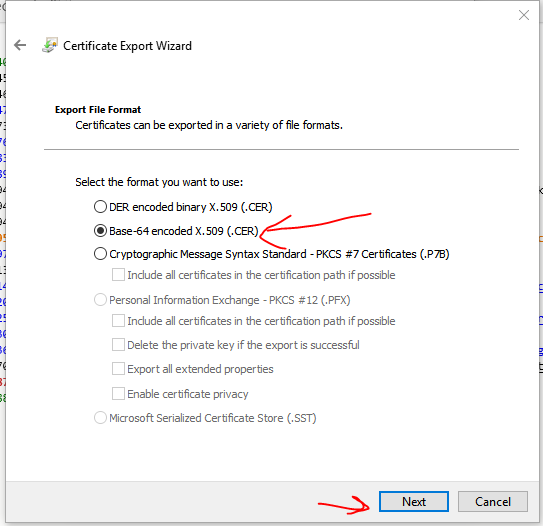Click 'Select the format you want to use:' label
This screenshot has height=526, width=543.
(159, 182)
